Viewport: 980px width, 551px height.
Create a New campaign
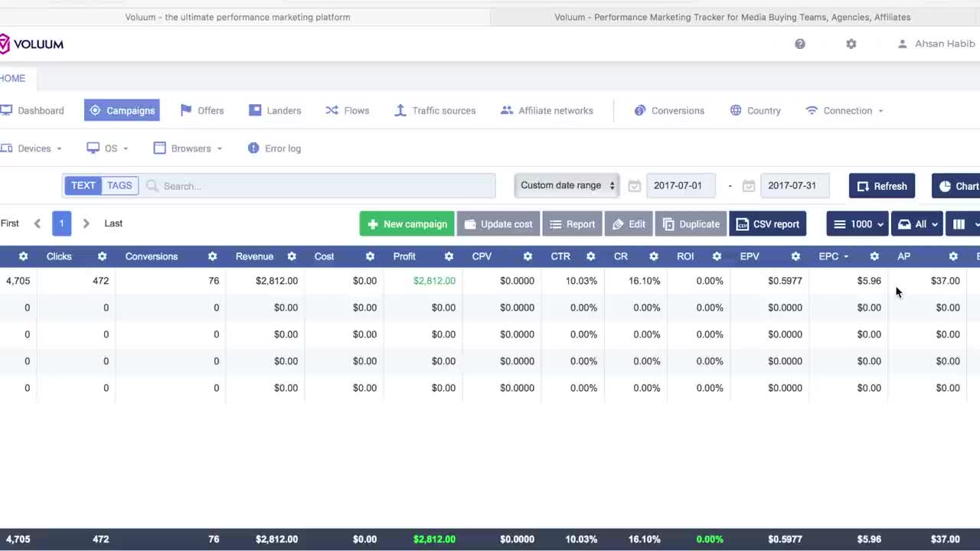(407, 224)
